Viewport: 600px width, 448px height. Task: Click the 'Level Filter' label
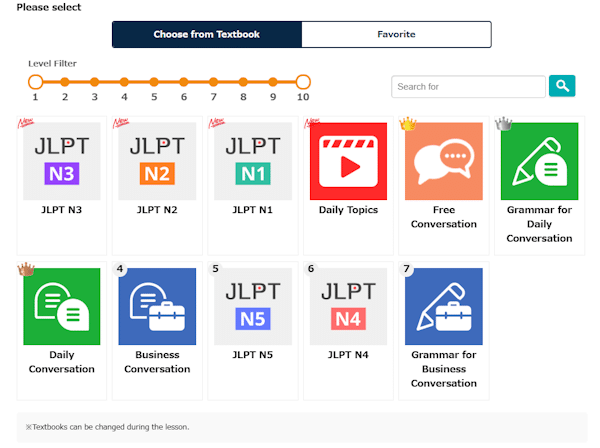(52, 64)
